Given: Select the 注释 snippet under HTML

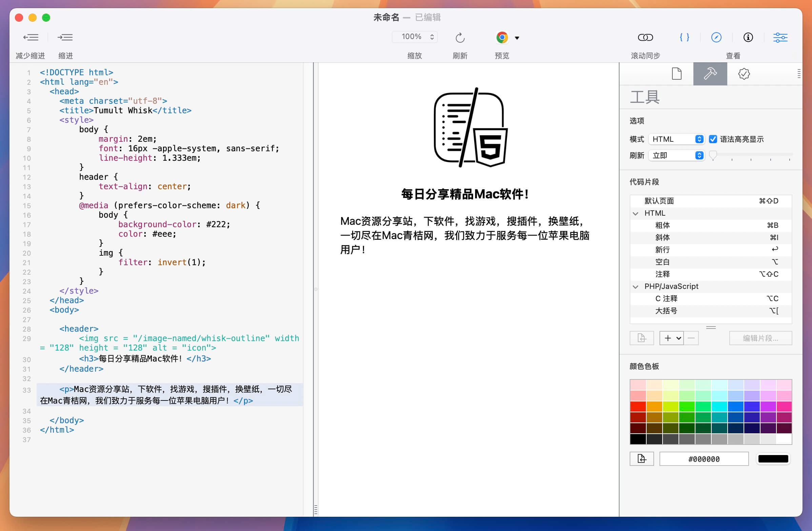Looking at the screenshot, I should click(x=711, y=274).
